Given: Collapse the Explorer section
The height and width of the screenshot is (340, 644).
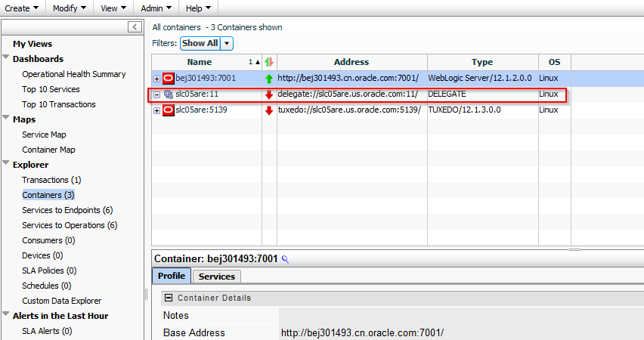Looking at the screenshot, I should pyautogui.click(x=6, y=162).
